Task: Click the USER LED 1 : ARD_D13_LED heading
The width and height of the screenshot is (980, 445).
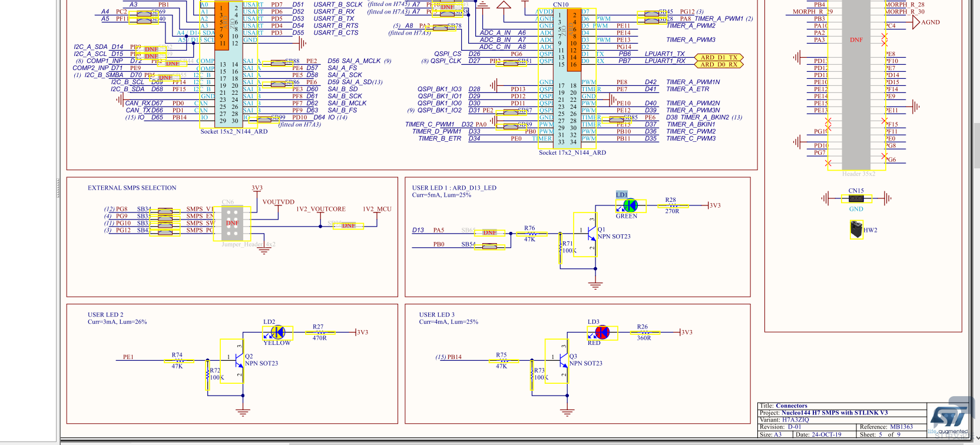Action: [454, 188]
